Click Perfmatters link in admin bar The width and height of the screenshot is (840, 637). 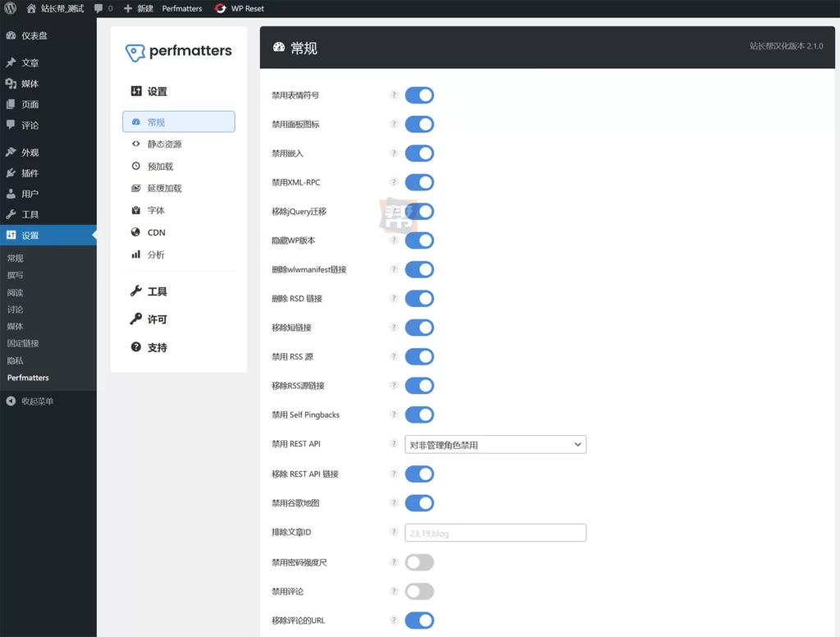[x=181, y=8]
